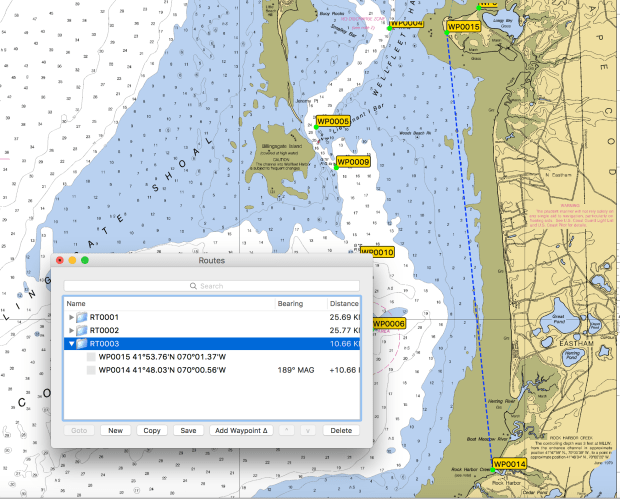The image size is (620, 499).
Task: Click the RT0003 folder icon
Action: [x=82, y=343]
